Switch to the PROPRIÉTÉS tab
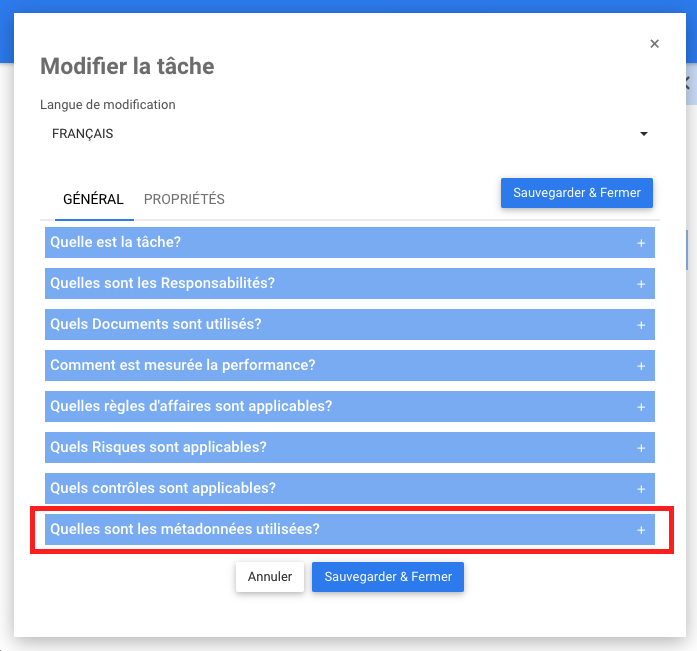 184,199
